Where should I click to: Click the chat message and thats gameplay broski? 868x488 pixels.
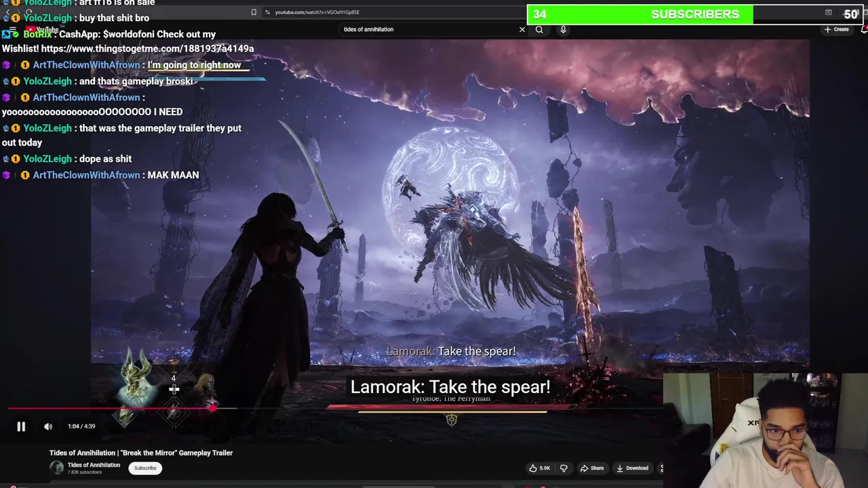pos(136,81)
